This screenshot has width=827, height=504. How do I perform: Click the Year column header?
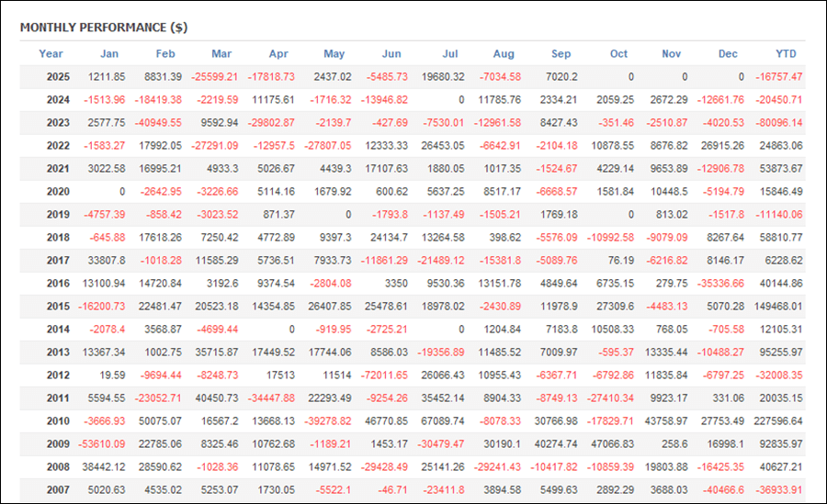pyautogui.click(x=51, y=54)
